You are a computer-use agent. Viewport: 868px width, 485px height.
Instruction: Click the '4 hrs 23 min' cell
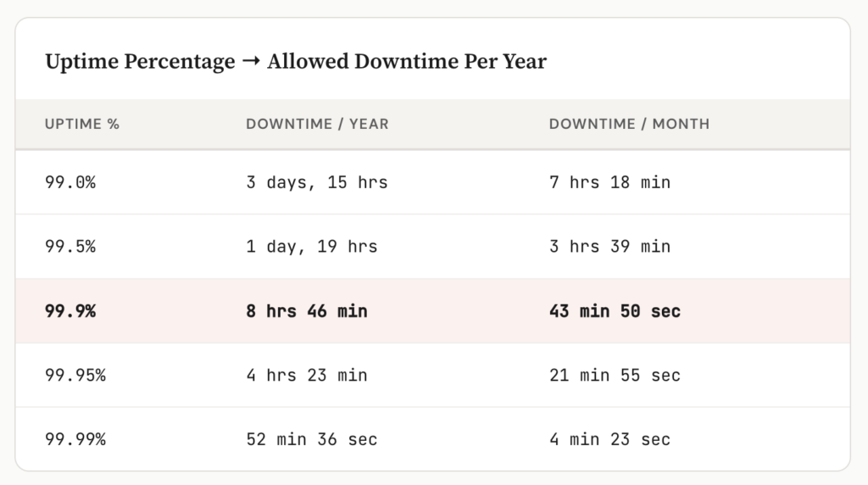(x=307, y=376)
